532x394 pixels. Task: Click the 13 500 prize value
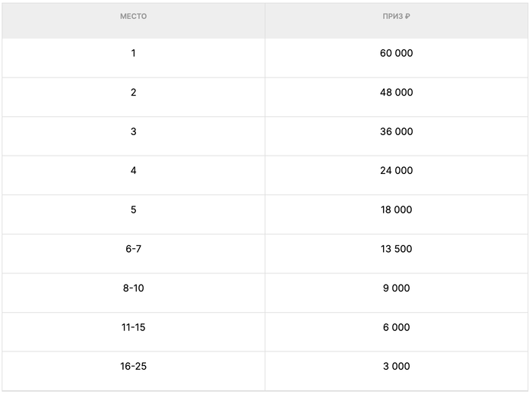[x=396, y=249]
